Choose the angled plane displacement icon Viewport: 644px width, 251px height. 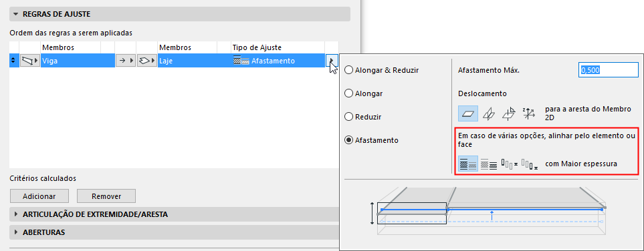(x=509, y=113)
